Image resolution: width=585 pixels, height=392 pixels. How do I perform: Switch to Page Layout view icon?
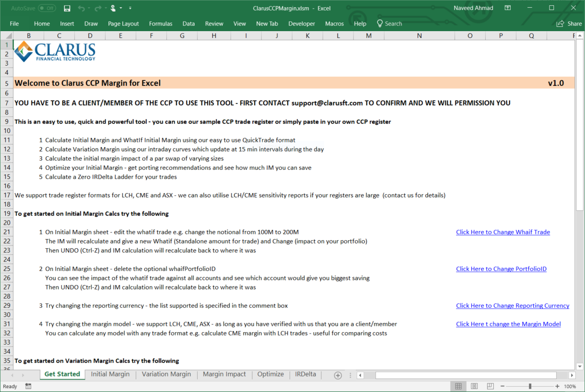click(474, 386)
